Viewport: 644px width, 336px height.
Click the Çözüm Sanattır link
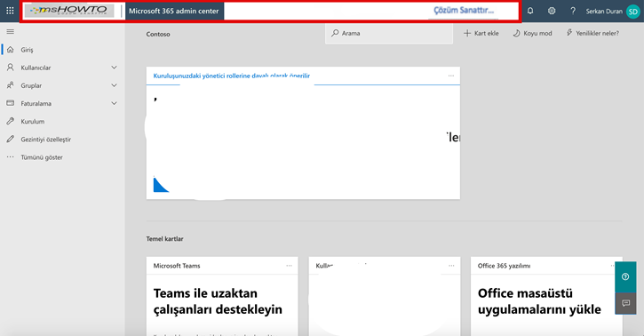click(464, 11)
